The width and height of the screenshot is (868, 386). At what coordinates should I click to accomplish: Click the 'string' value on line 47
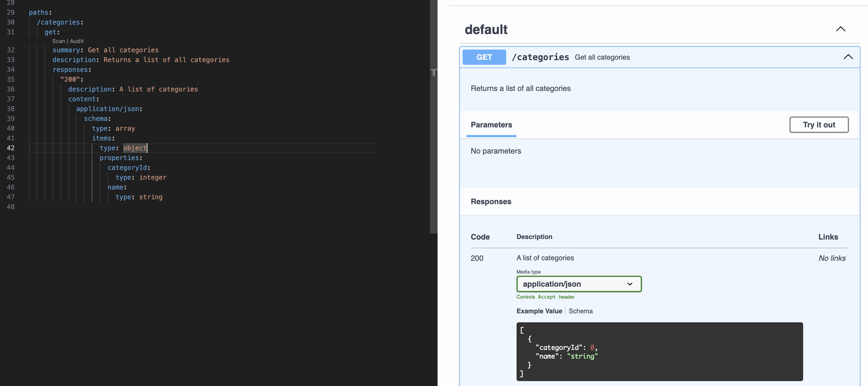point(151,197)
